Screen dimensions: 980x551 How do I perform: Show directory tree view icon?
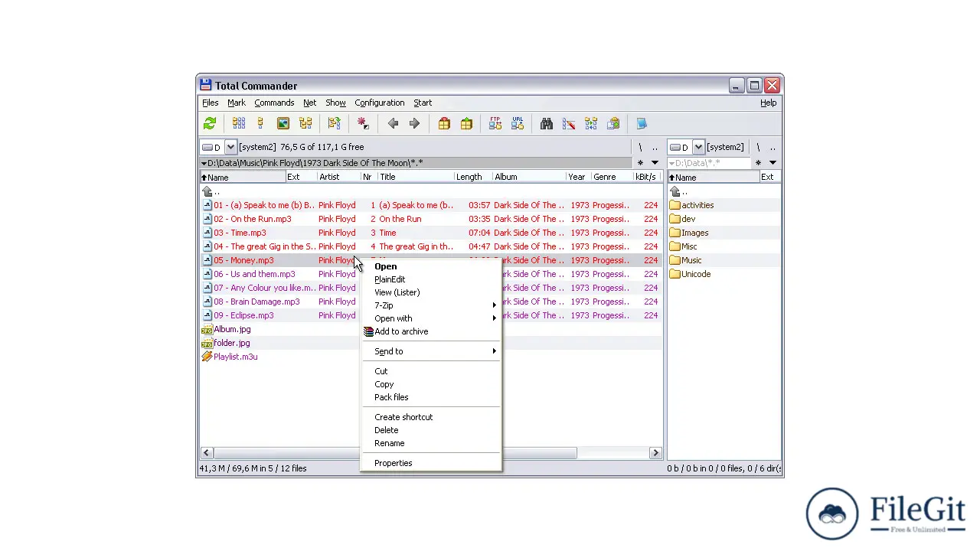[x=305, y=123]
